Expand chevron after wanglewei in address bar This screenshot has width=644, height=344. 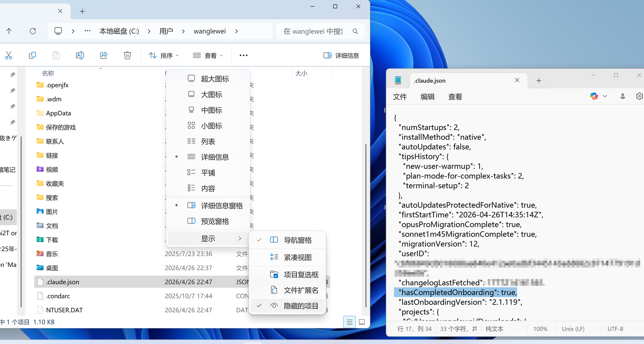pyautogui.click(x=236, y=31)
